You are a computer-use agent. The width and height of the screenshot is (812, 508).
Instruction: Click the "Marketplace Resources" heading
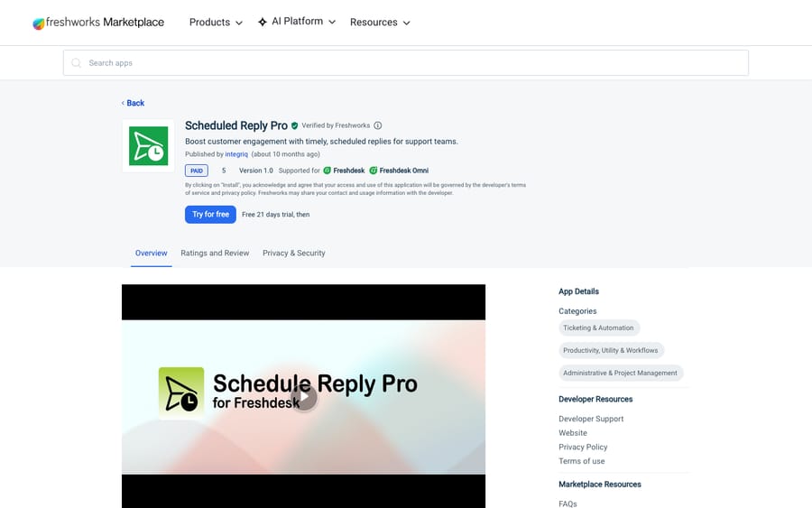(x=600, y=485)
